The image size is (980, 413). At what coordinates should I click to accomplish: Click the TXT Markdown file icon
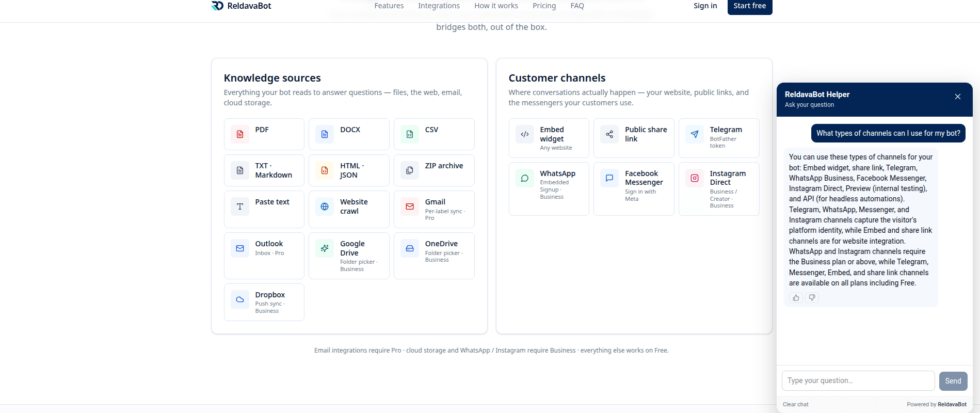(240, 170)
